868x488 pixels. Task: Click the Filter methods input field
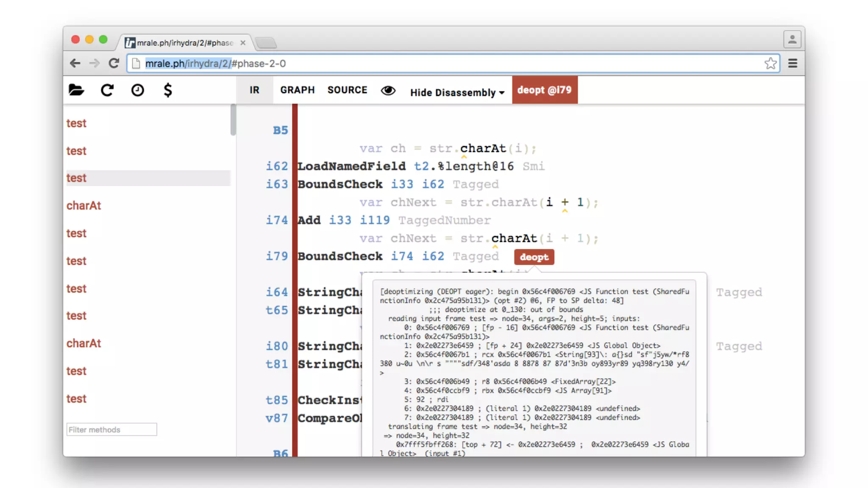(x=111, y=430)
